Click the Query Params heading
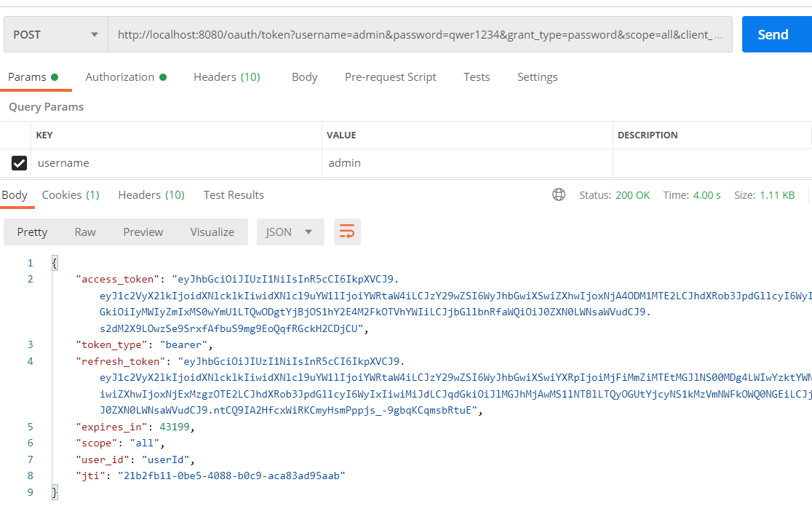812x517 pixels. (x=46, y=107)
